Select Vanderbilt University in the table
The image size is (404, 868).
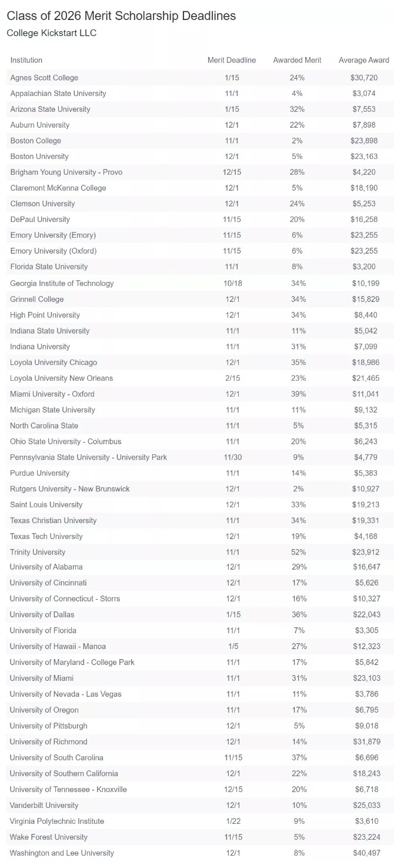pyautogui.click(x=44, y=805)
